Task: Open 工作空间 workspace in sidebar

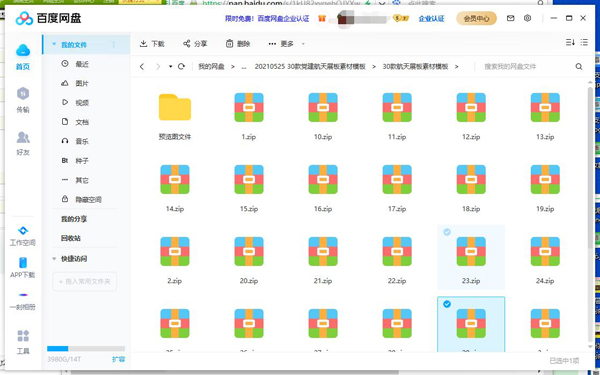Action: 23,236
